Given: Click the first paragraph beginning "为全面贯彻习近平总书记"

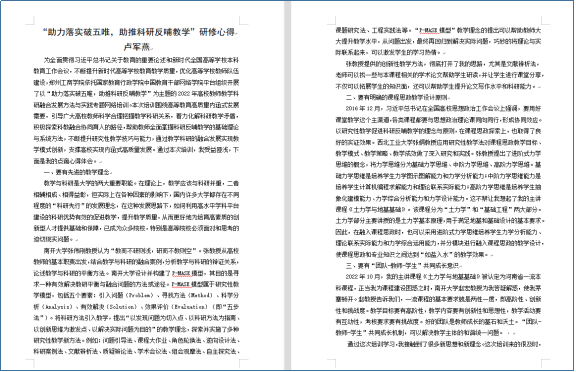Looking at the screenshot, I should tap(137, 111).
